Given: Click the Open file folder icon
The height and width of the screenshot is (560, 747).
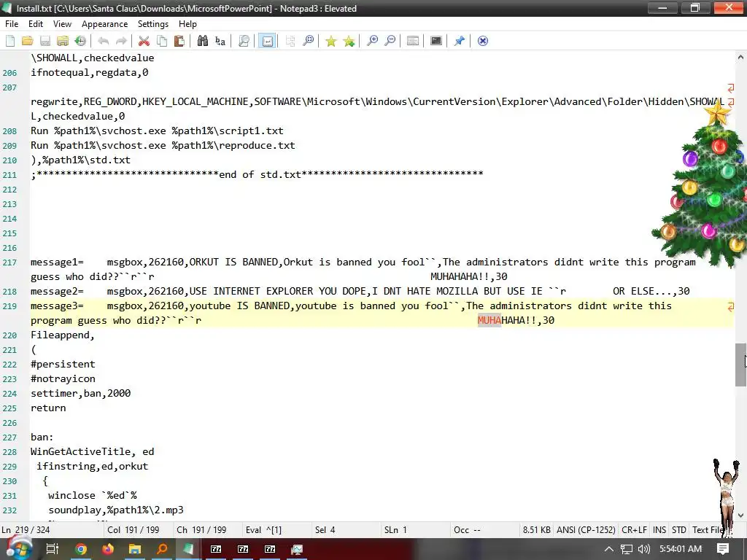Looking at the screenshot, I should (27, 41).
